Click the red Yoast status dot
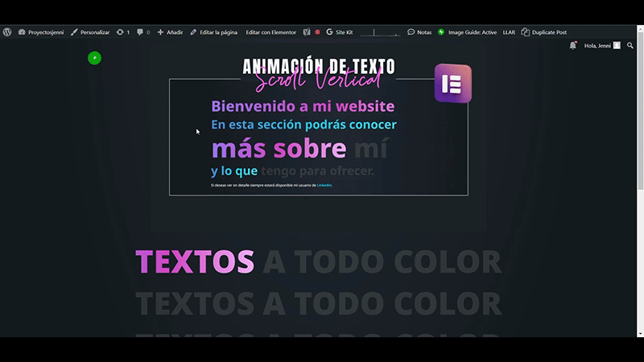 [x=317, y=32]
